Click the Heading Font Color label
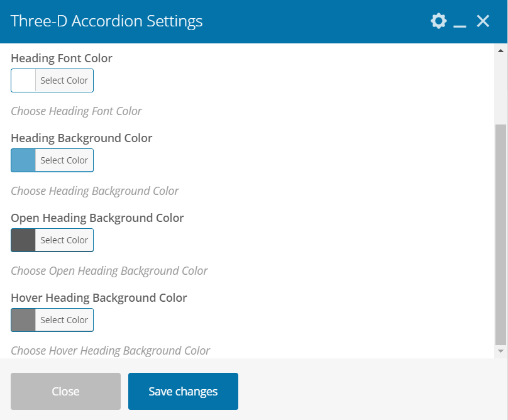The image size is (508, 420). click(x=62, y=58)
